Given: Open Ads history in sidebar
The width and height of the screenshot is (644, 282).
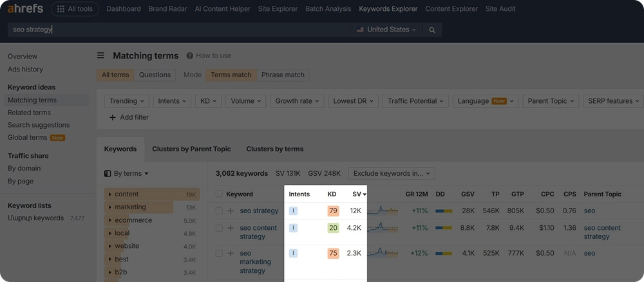Looking at the screenshot, I should click(x=26, y=70).
